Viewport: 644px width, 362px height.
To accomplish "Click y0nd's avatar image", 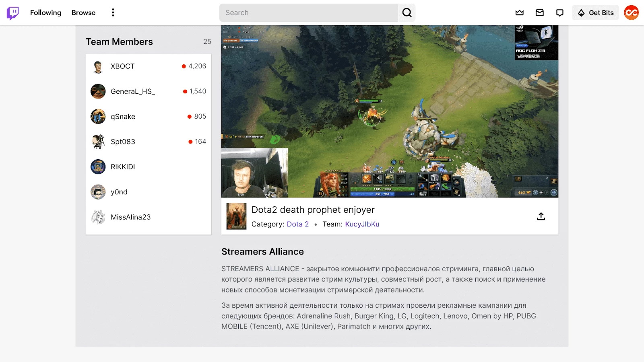I will (98, 192).
